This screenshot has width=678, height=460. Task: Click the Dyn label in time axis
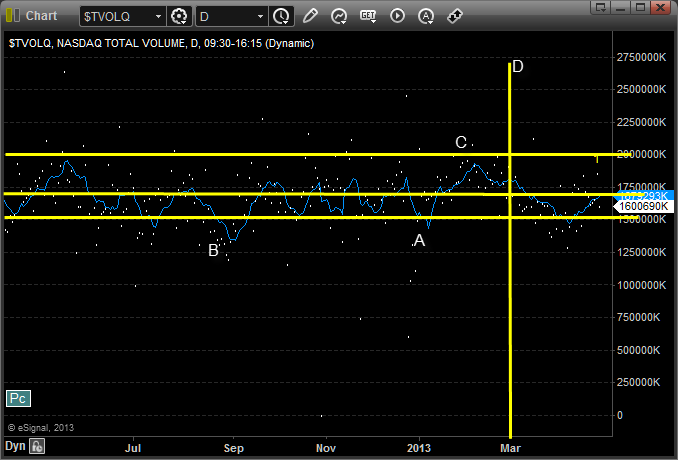tap(15, 446)
